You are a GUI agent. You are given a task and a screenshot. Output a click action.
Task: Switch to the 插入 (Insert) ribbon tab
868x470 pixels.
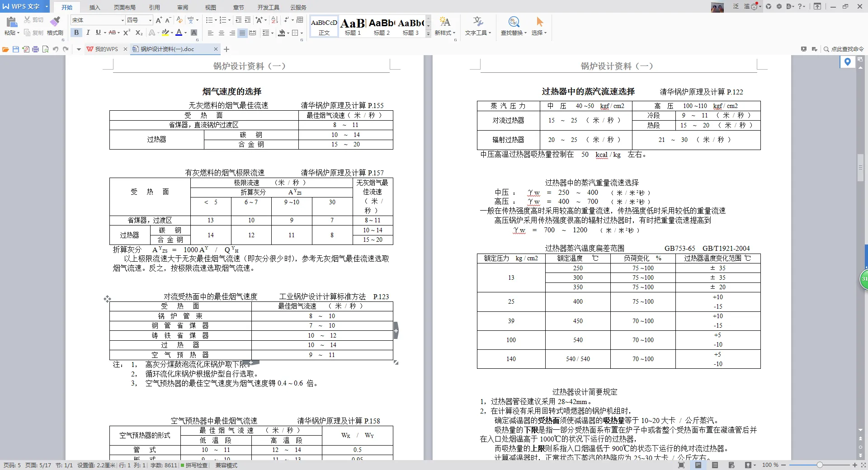pos(94,7)
